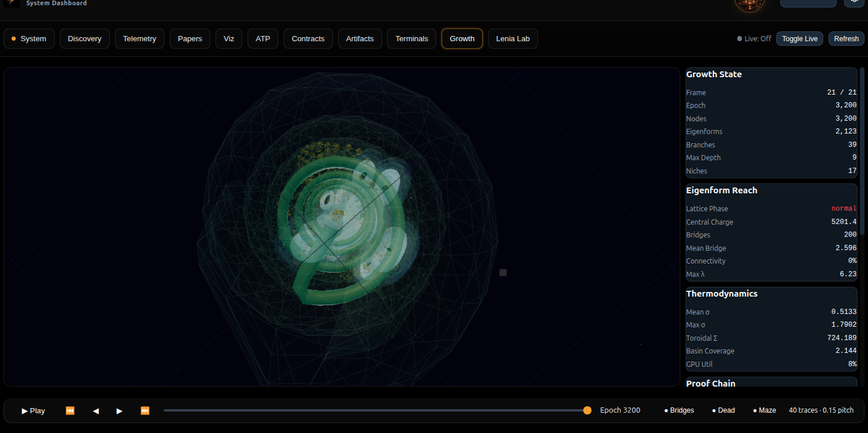Screen dimensions: 868x433
Task: Open the Artifacts tab
Action: click(x=360, y=39)
